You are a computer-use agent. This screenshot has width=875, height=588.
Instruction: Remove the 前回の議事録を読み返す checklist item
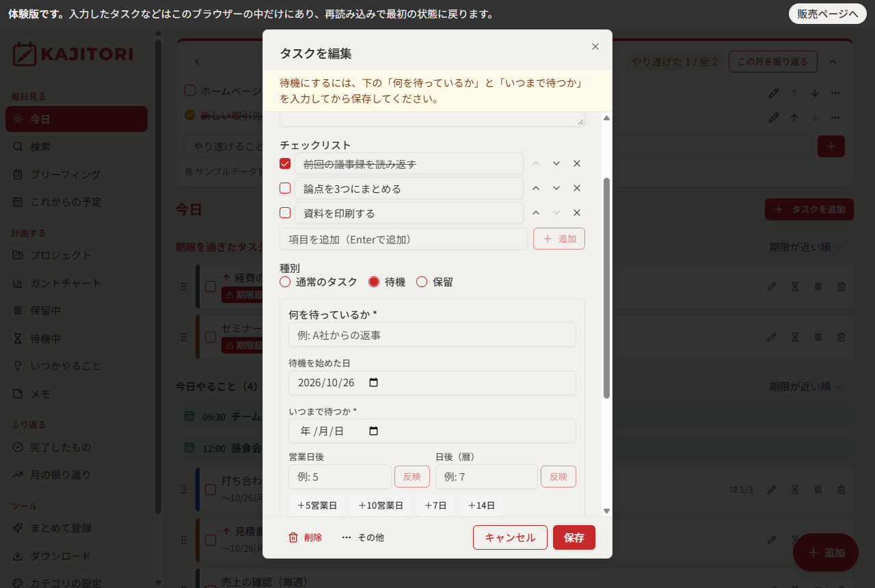point(576,163)
